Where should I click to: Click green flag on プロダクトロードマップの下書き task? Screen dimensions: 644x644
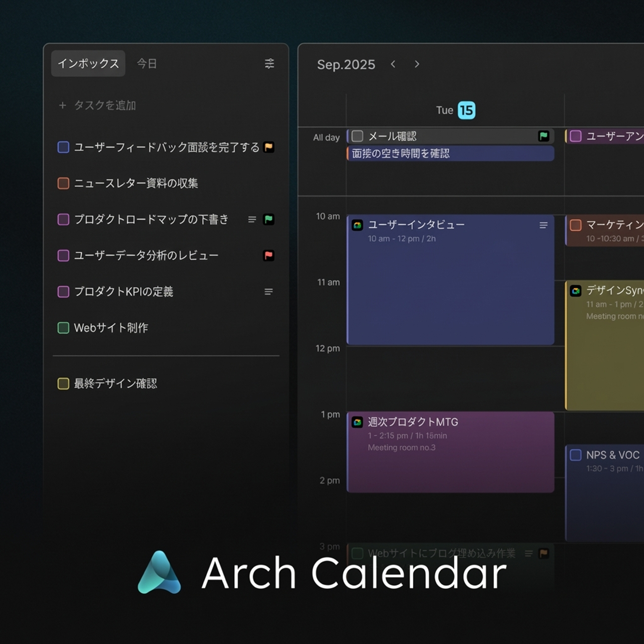pos(268,219)
